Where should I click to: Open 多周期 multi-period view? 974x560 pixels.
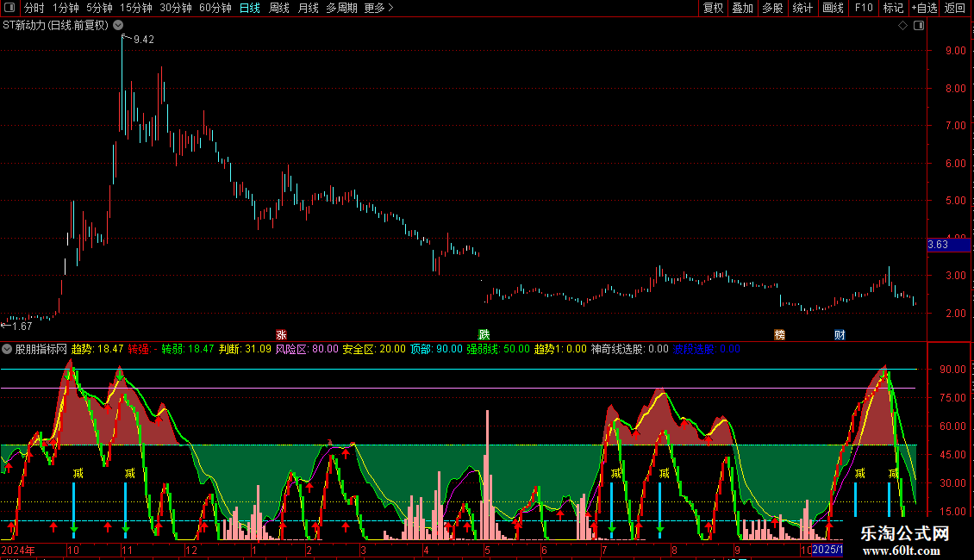point(341,8)
